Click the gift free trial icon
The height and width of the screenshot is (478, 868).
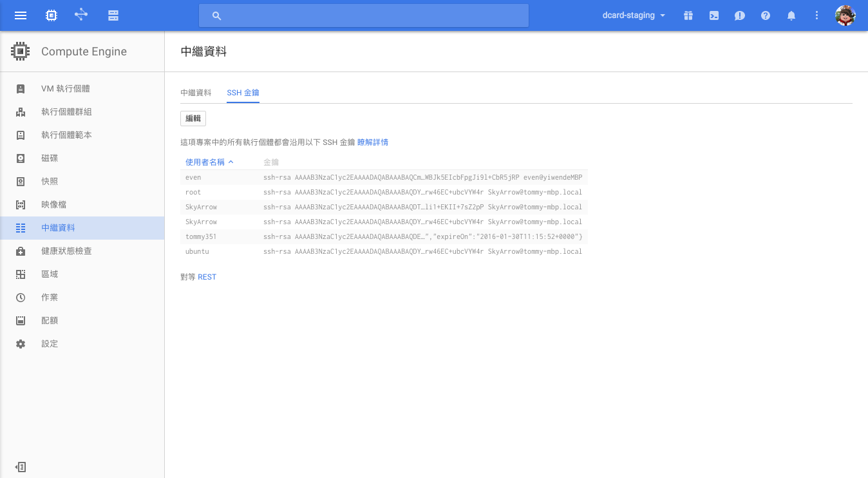(688, 15)
